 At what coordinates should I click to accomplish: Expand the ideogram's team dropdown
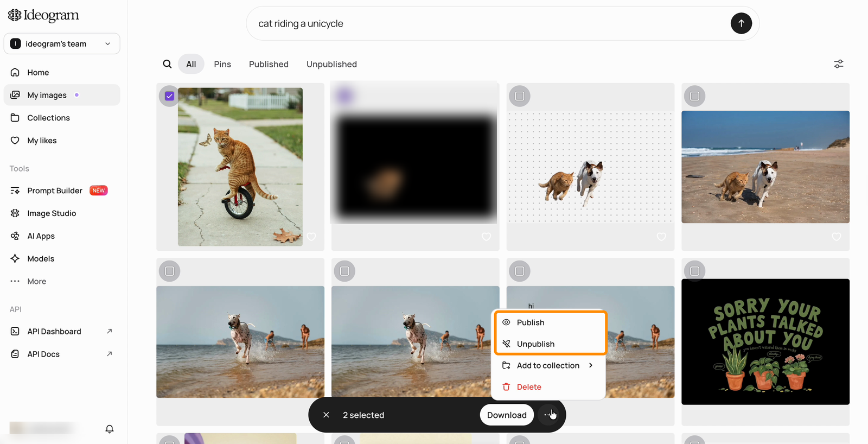coord(62,43)
